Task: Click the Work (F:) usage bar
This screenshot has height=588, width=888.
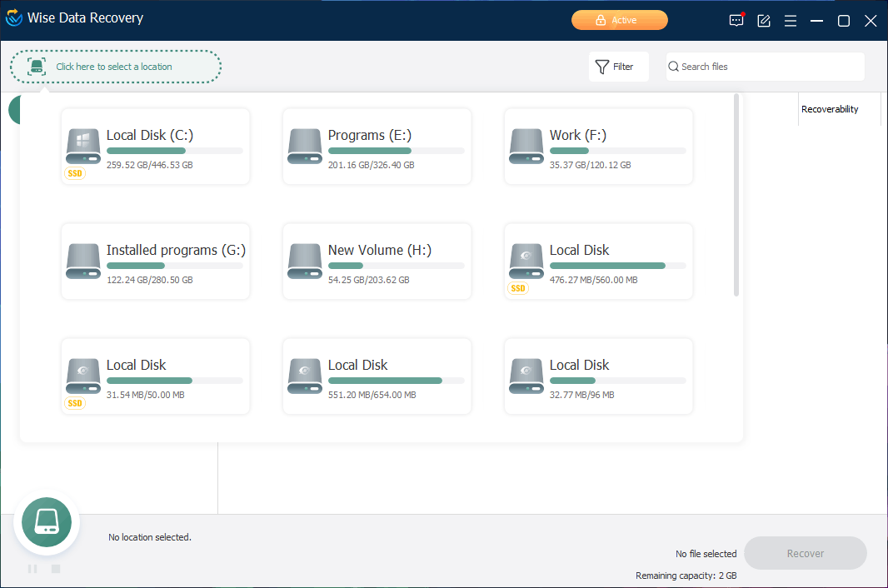Action: tap(617, 151)
